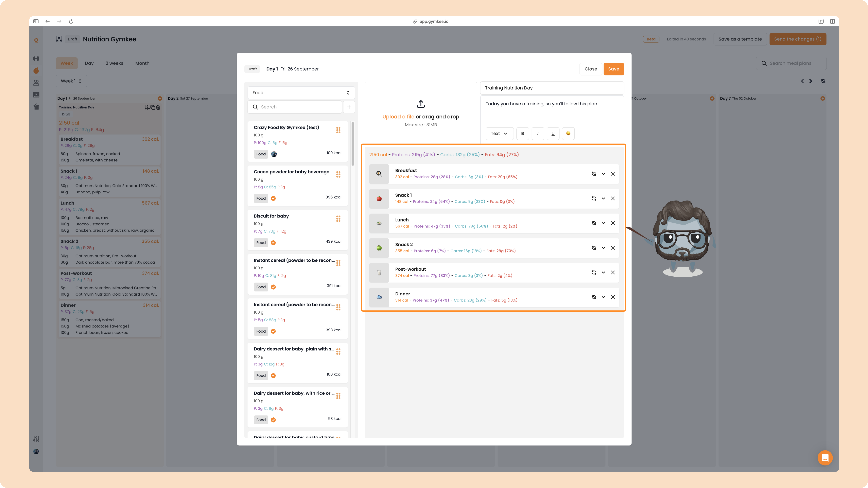
Task: Click the upload arrow icon
Action: pos(421,104)
